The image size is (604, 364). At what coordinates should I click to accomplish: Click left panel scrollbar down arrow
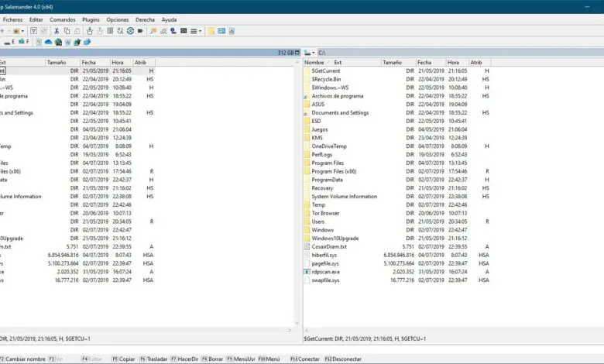click(x=297, y=323)
